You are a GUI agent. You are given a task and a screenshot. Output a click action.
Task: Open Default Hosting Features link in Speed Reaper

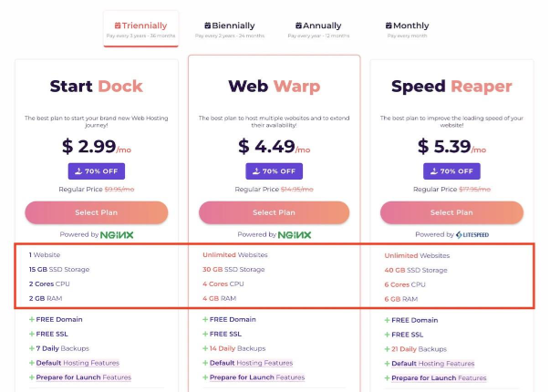pyautogui.click(x=433, y=364)
